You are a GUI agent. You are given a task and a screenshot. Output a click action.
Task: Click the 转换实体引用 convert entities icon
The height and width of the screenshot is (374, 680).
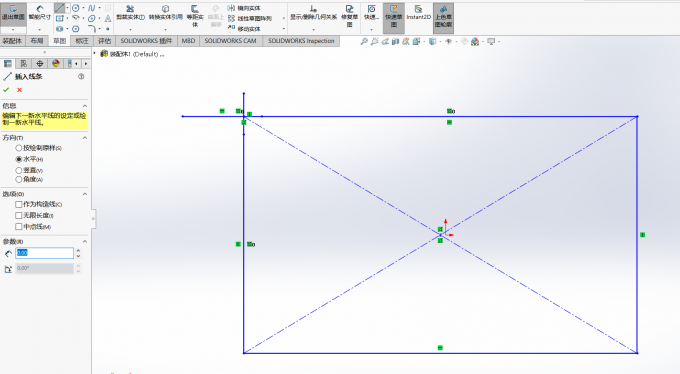tap(165, 13)
